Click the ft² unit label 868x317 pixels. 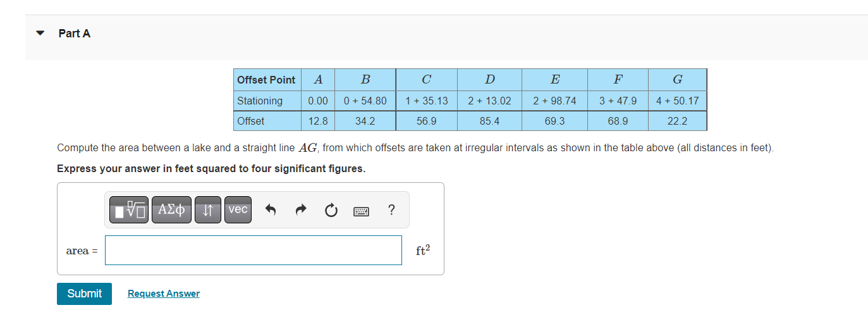click(x=423, y=251)
